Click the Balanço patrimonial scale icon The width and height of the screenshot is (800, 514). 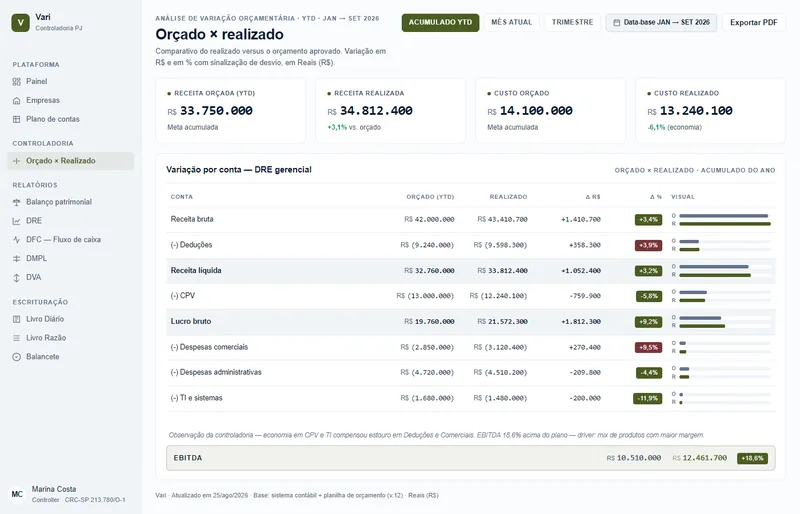coord(16,202)
